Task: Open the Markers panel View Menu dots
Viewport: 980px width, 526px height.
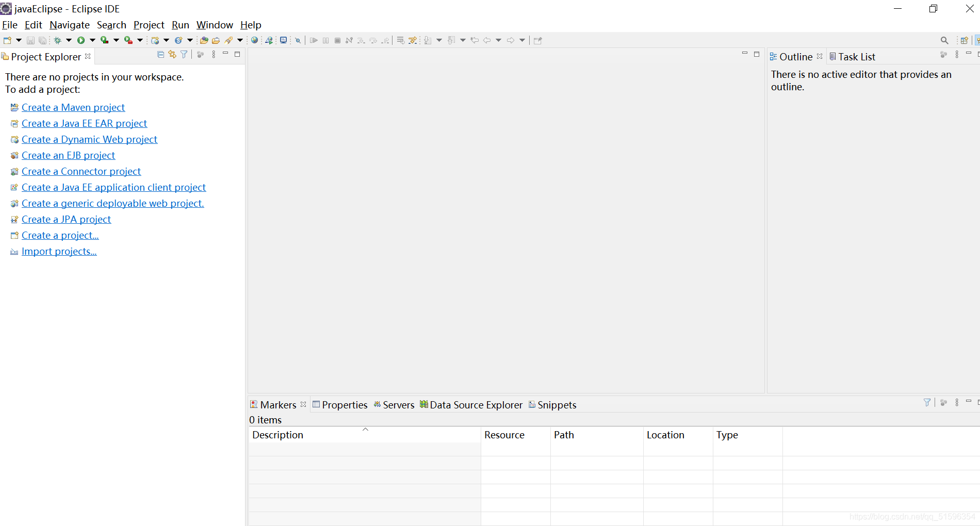Action: (x=957, y=402)
